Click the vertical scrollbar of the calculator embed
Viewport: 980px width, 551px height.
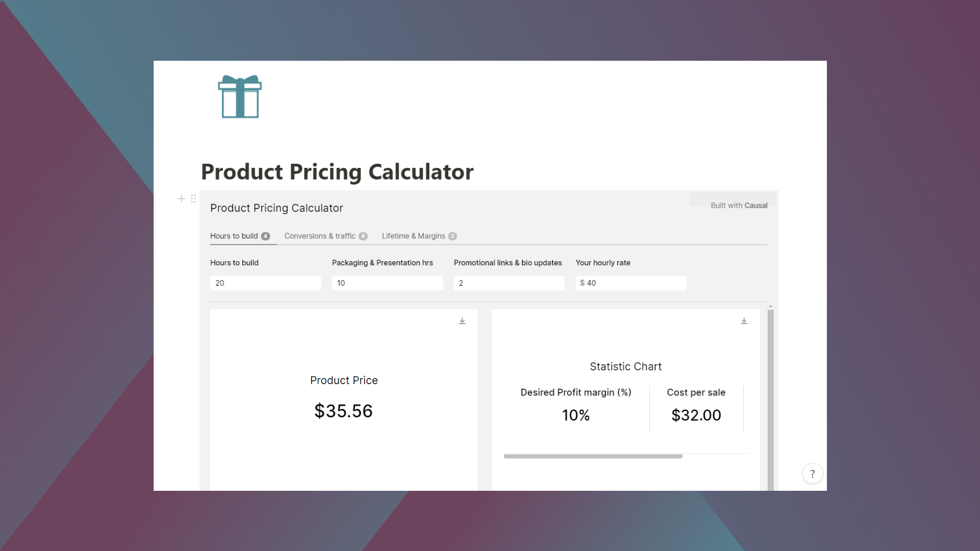click(x=771, y=398)
